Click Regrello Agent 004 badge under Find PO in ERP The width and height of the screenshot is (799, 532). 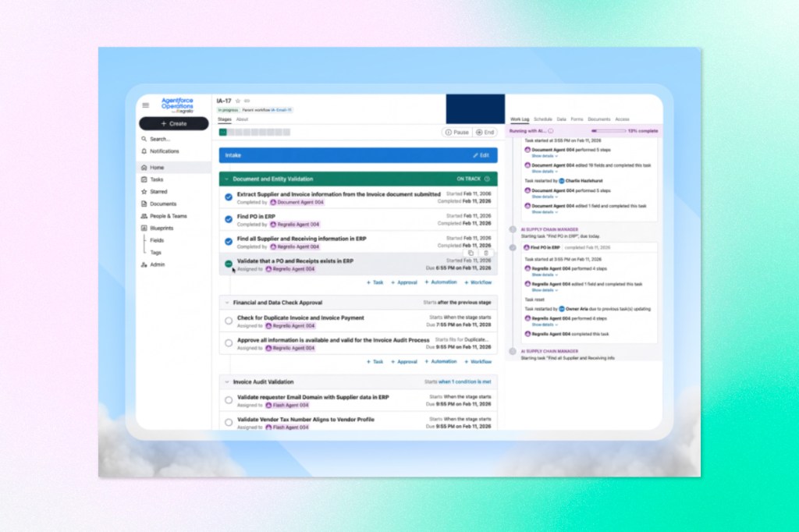295,224
